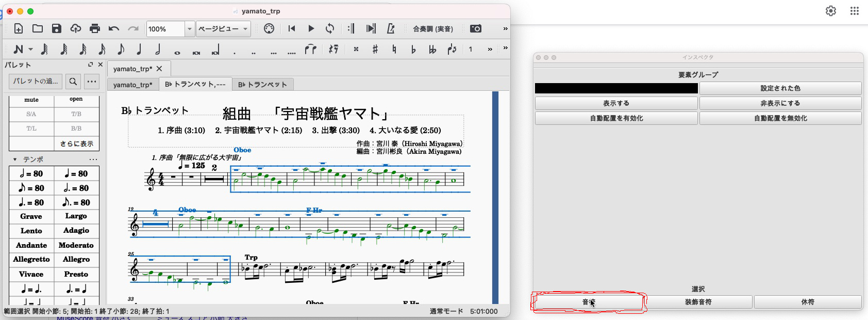The width and height of the screenshot is (868, 320).
Task: Open the ページビュー view mode dropdown
Action: (x=223, y=29)
